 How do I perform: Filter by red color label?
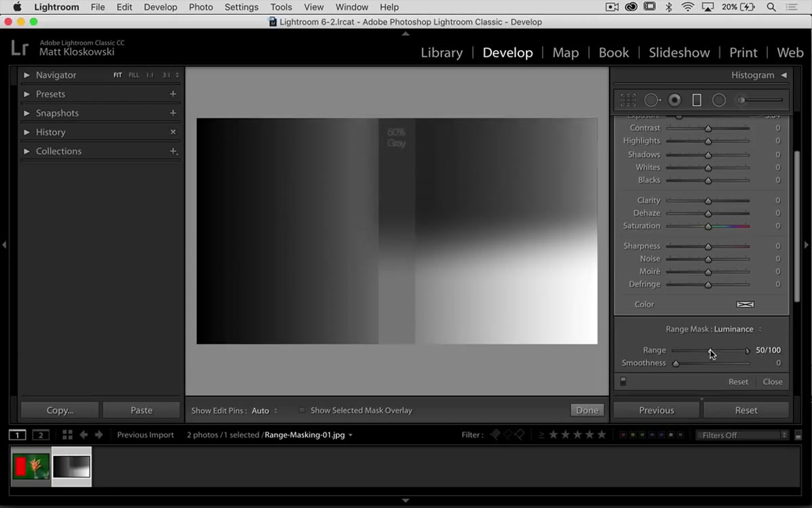(623, 435)
